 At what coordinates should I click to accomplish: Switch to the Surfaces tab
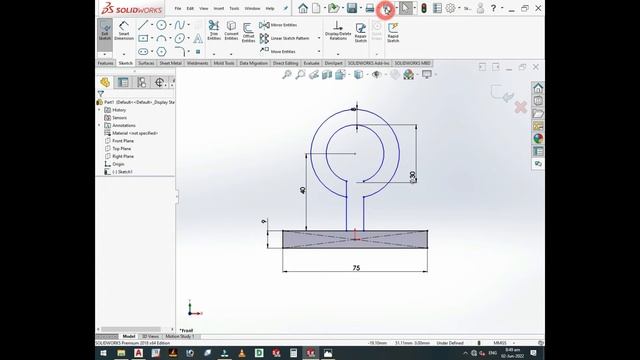click(x=146, y=63)
